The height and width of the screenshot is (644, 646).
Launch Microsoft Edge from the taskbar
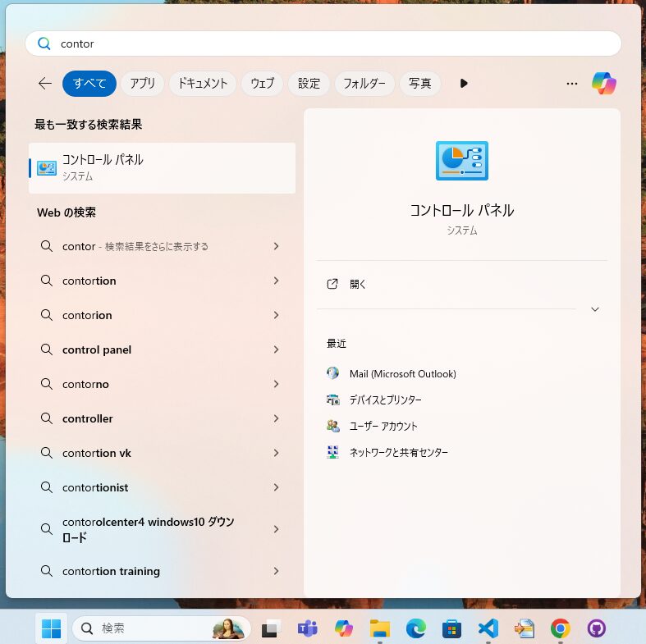point(416,628)
